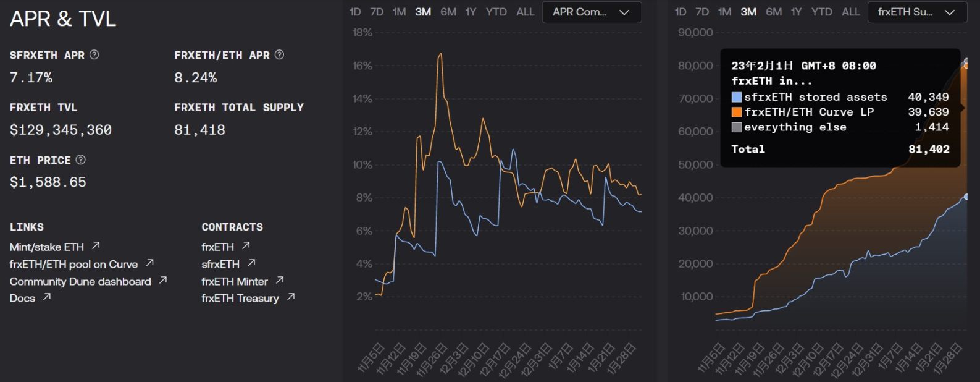Click arrow icon beside frxETH Treasury

tap(291, 297)
